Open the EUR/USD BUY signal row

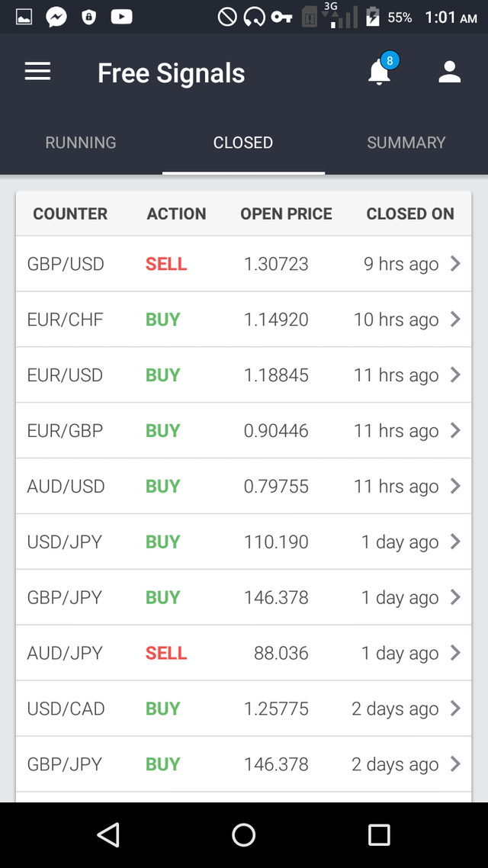point(243,375)
